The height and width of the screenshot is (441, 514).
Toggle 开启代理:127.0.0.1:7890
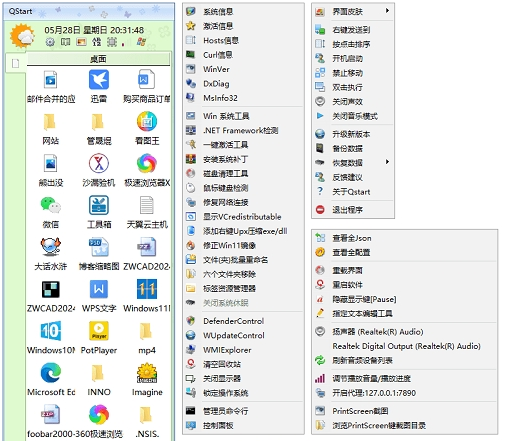[x=405, y=393]
